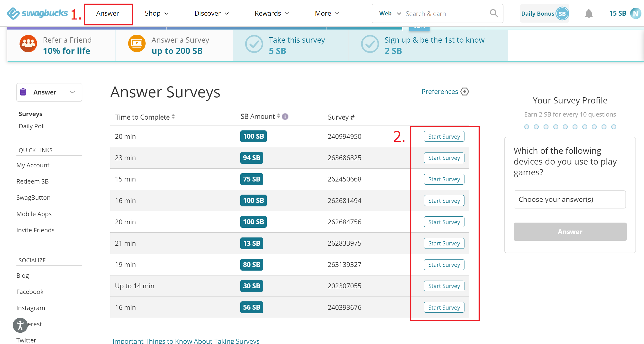Click the 15 SB balance
The image size is (644, 344).
click(x=618, y=13)
